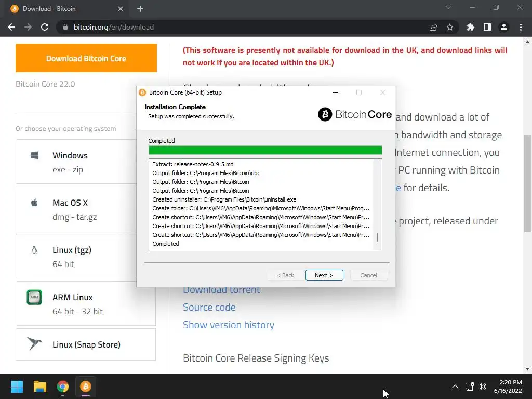
Task: Click the ARM chip icon
Action: [34, 297]
